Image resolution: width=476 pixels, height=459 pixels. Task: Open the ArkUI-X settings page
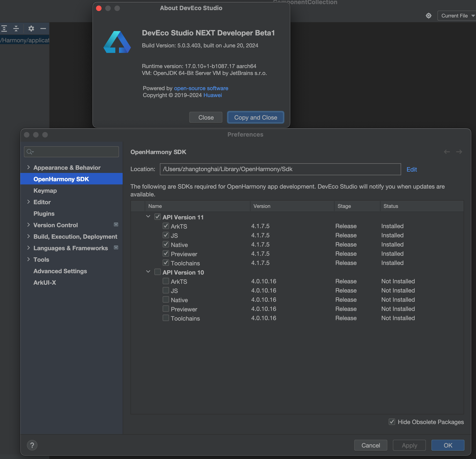45,282
